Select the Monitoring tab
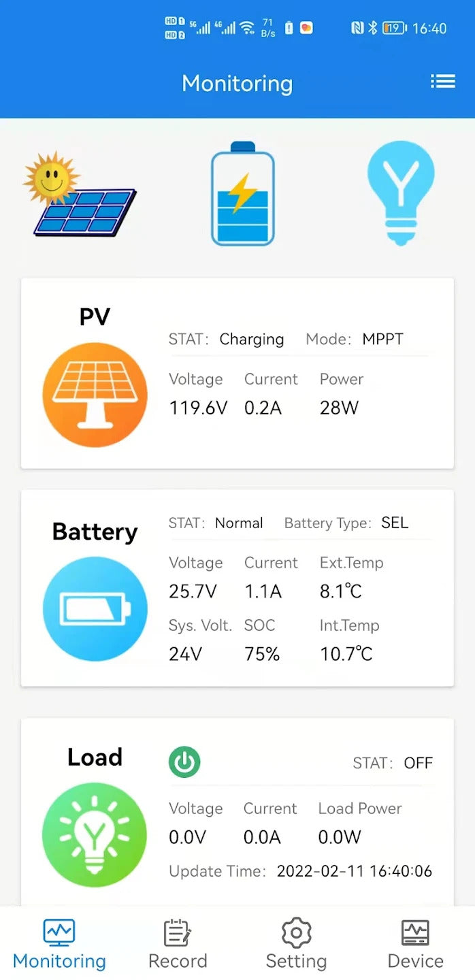Image resolution: width=475 pixels, height=980 pixels. click(x=59, y=944)
